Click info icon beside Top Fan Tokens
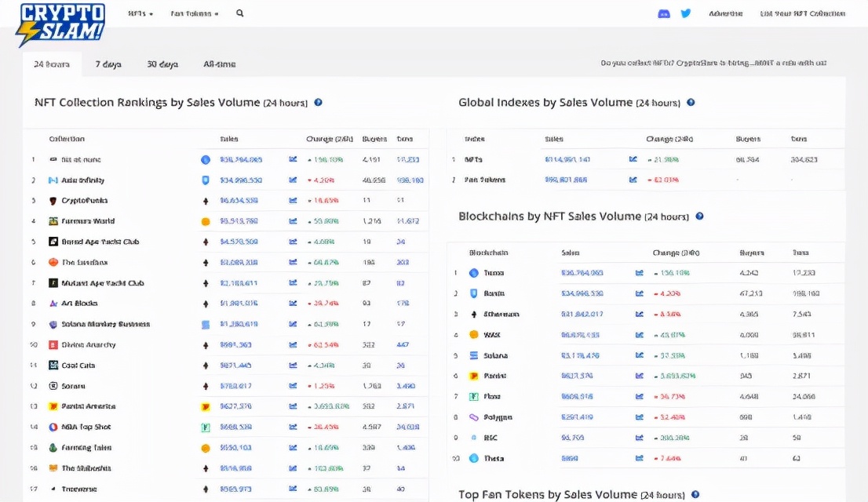This screenshot has height=502, width=868. [x=693, y=495]
